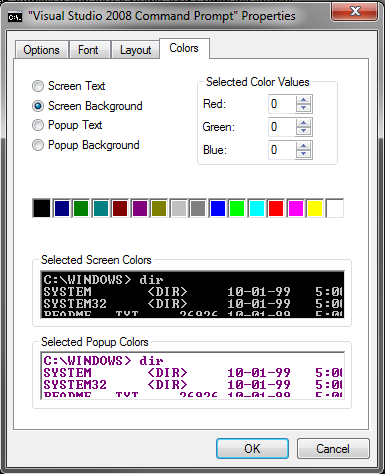Pick the bright blue swatch

tap(218, 208)
